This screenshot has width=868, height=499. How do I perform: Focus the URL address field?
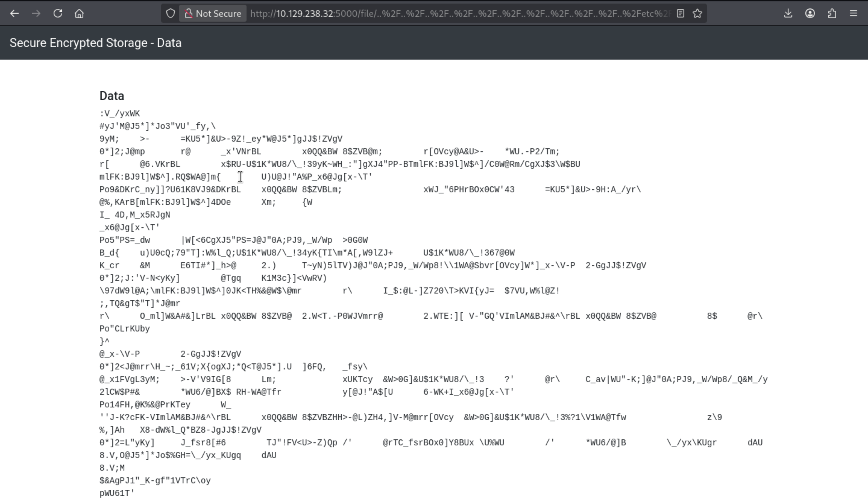(x=459, y=13)
